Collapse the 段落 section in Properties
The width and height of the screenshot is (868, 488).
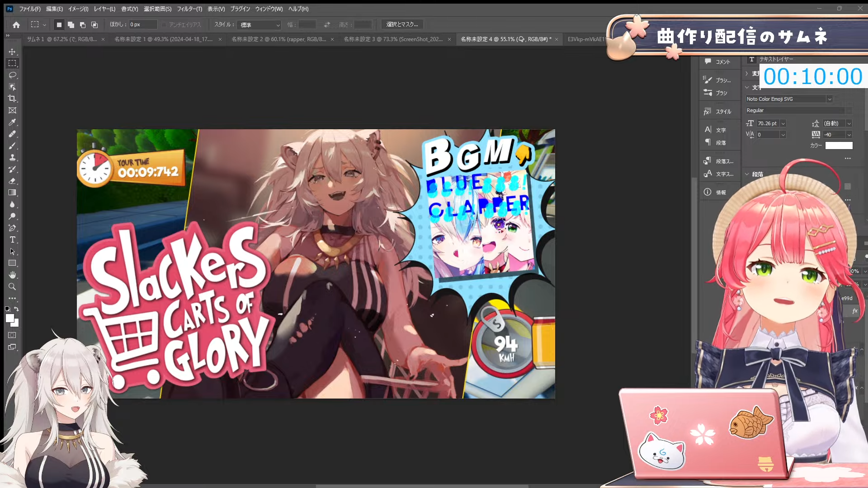747,174
